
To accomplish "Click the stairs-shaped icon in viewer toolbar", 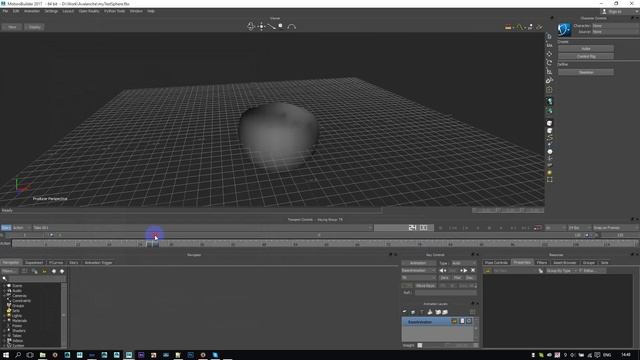I will [530, 27].
